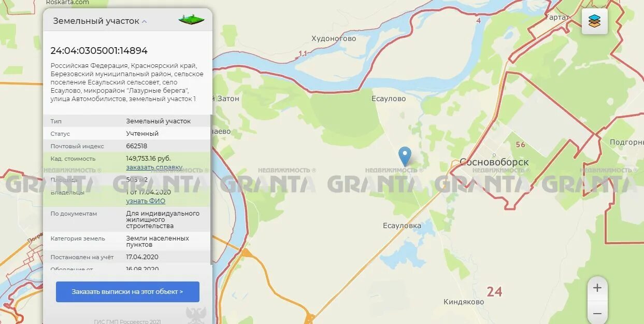
Task: Click the Киндяково label on map
Action: tap(464, 302)
